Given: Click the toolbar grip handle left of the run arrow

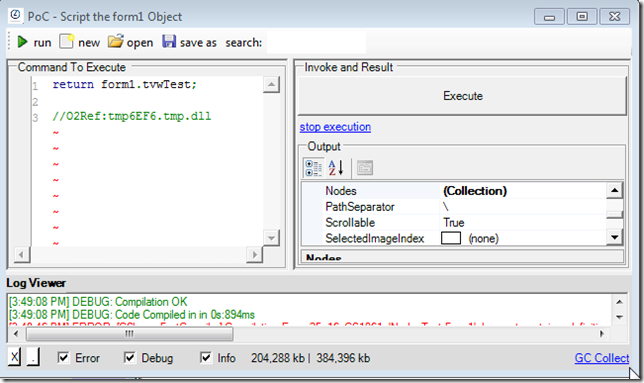Looking at the screenshot, I should click(9, 42).
